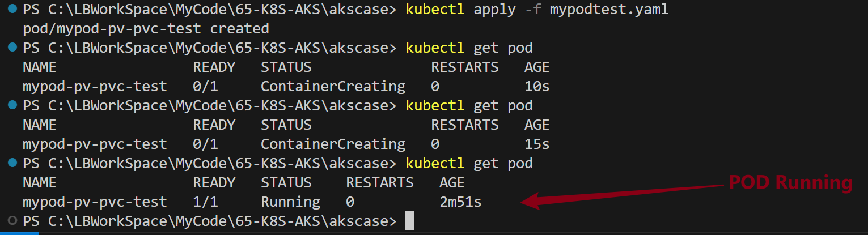
Task: Click the 10s age value
Action: [x=537, y=87]
